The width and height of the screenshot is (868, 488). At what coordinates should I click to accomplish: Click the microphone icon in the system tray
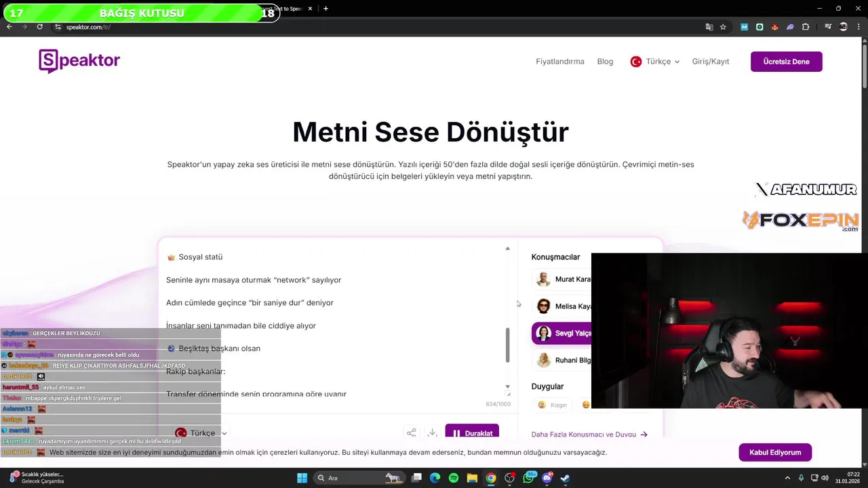(801, 478)
